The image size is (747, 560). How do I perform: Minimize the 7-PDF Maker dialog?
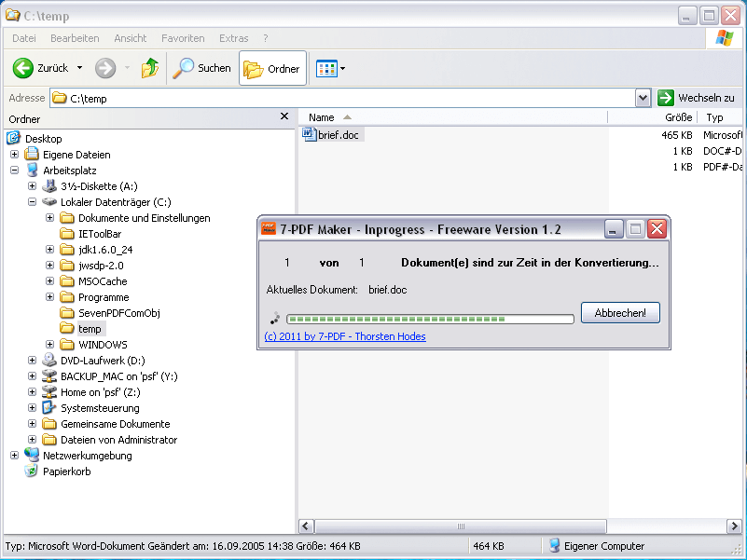[614, 229]
